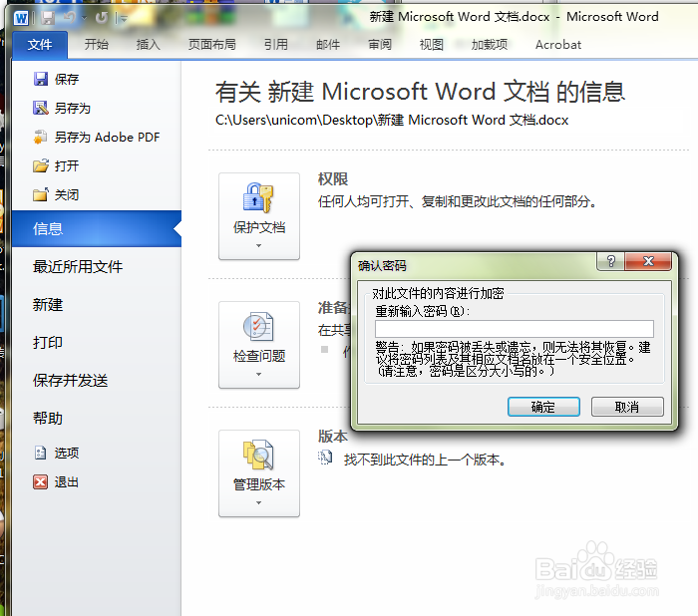Click the 管理版本 documents magnifier icon
The width and height of the screenshot is (698, 616).
[x=258, y=455]
